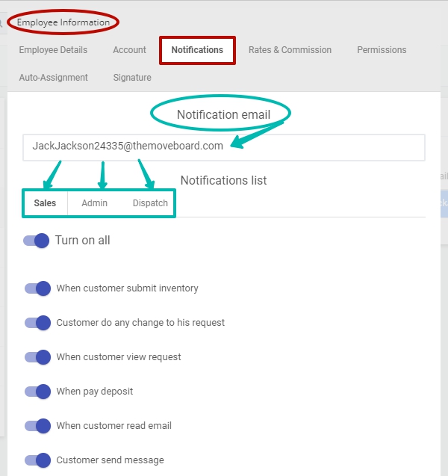
Task: Open the Auto-Assignment tab
Action: [x=53, y=78]
